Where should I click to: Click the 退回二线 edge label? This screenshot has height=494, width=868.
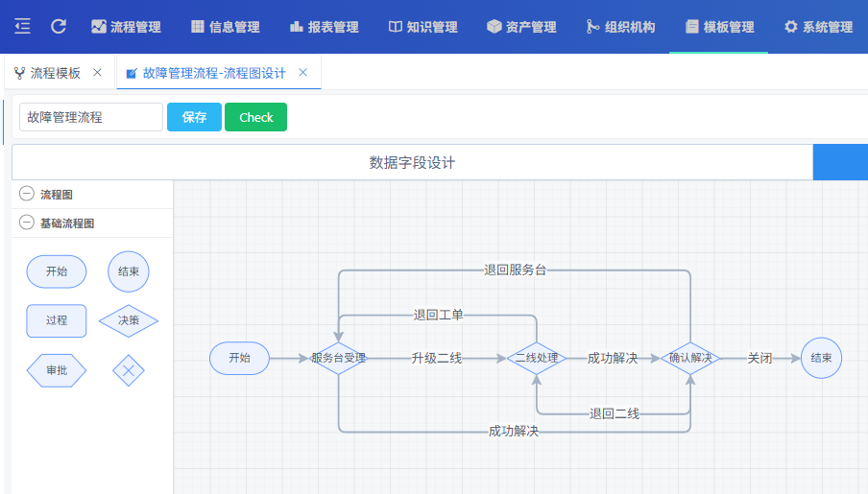(x=615, y=413)
